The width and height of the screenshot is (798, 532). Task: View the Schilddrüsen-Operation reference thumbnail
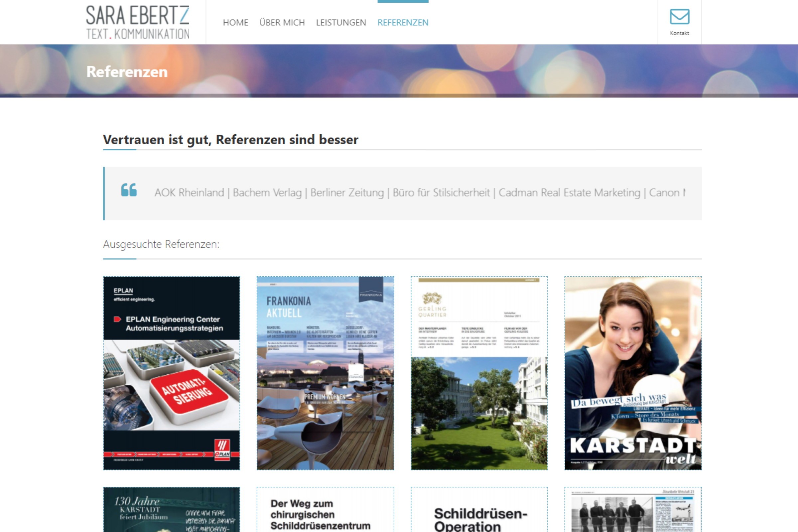coord(479,510)
